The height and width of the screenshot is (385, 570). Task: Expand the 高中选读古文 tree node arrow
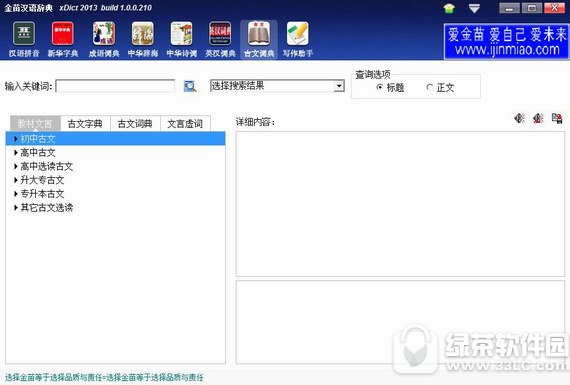click(16, 166)
